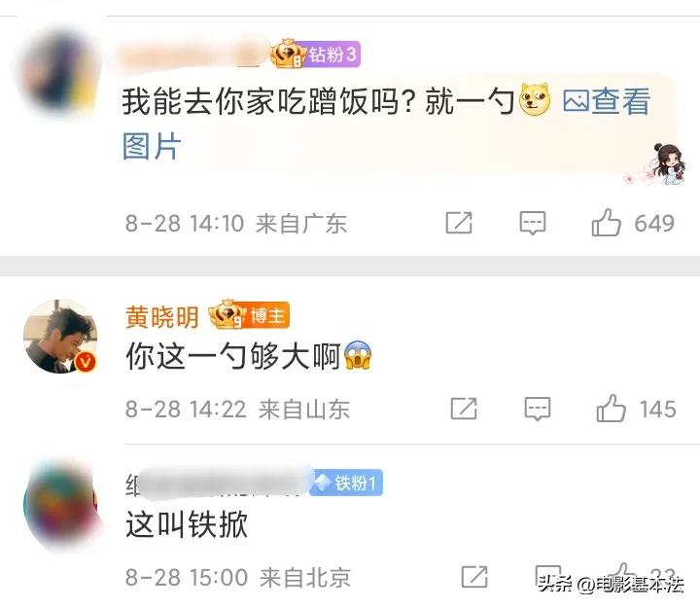Select comment text 你这一勺够大啊
Screen dimensions: 700x609
click(233, 356)
